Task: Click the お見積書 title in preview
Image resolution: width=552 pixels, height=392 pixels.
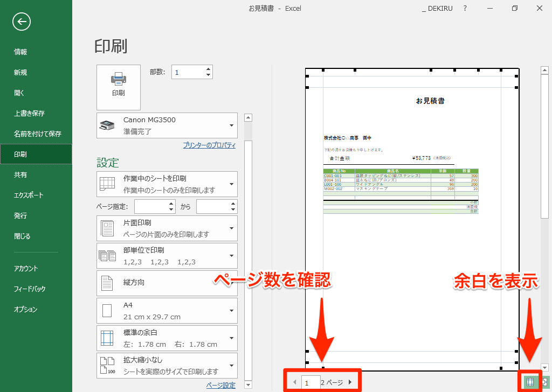Action: (430, 101)
